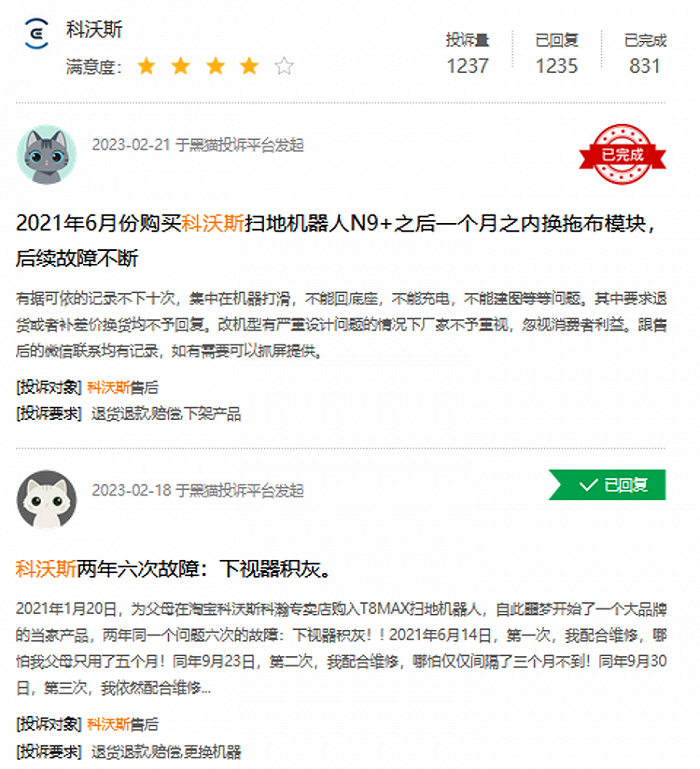Select the third satisfaction star

215,66
